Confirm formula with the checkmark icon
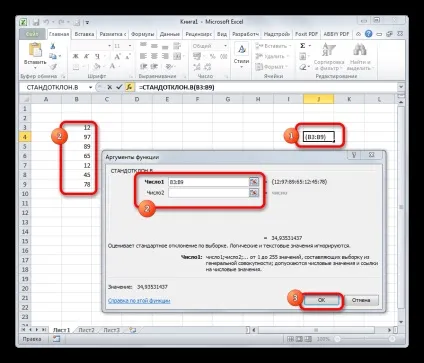The height and width of the screenshot is (363, 424). (x=119, y=87)
